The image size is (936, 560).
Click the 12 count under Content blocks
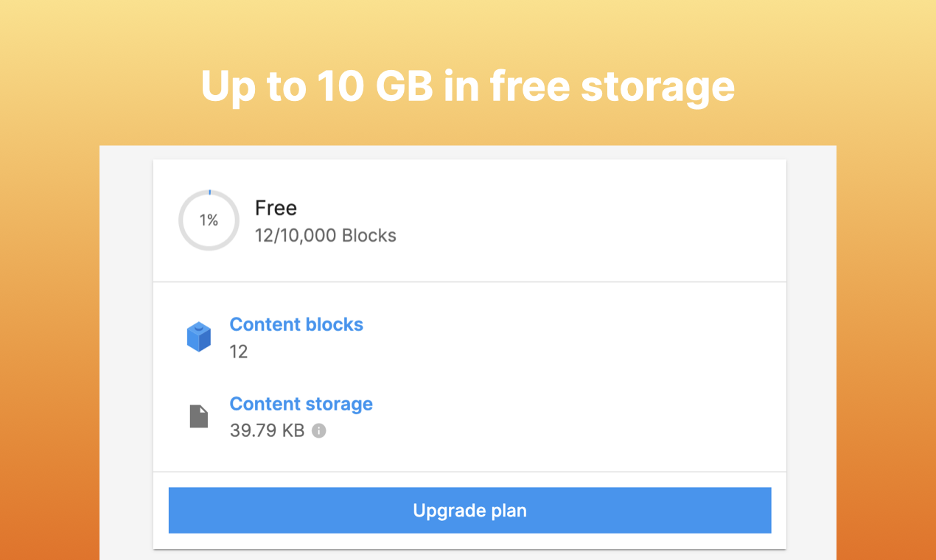click(239, 351)
